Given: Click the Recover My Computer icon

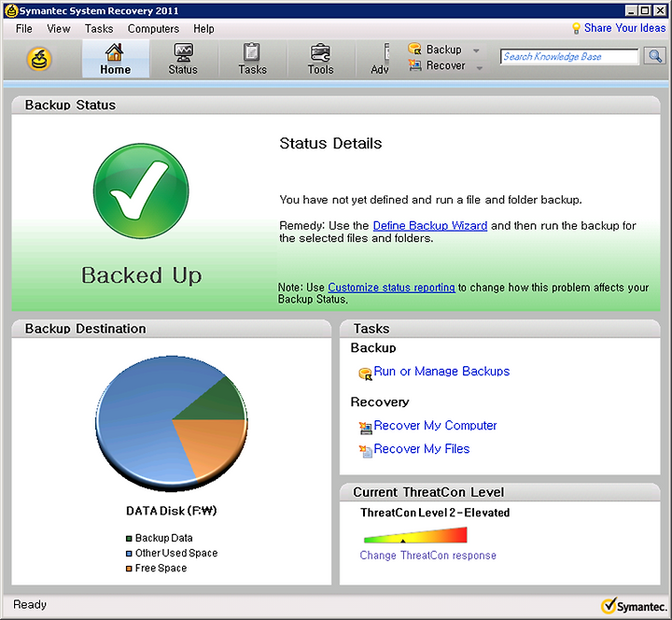Looking at the screenshot, I should pyautogui.click(x=366, y=428).
